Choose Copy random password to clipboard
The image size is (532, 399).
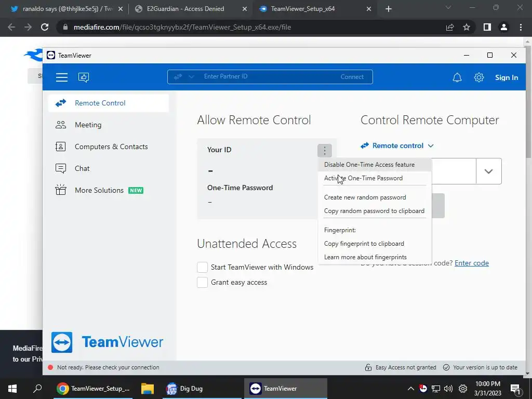pos(375,211)
